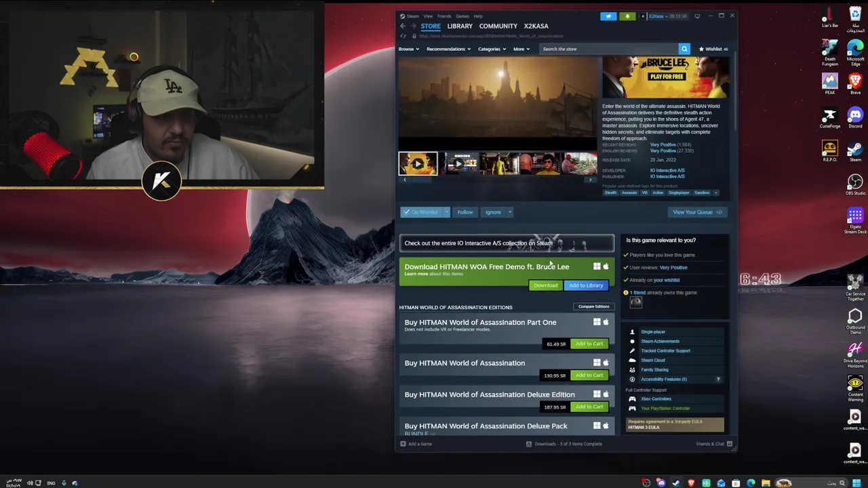The image size is (868, 488).
Task: Expand the Recommendations dropdown
Action: pos(448,49)
